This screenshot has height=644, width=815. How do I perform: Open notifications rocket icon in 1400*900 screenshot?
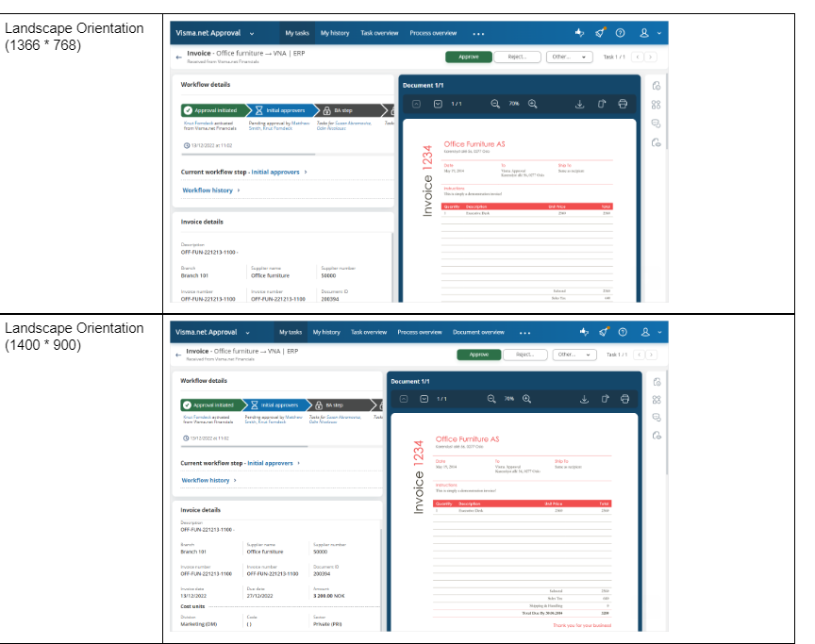click(x=604, y=332)
